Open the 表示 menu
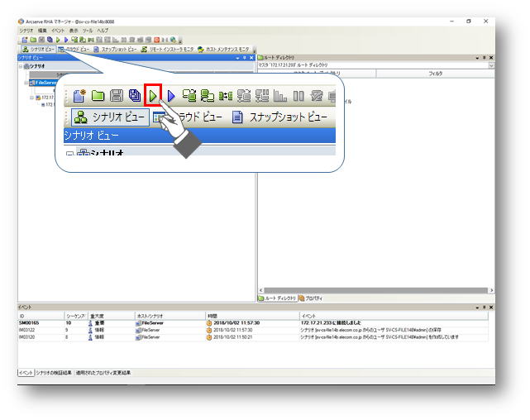 [74, 31]
